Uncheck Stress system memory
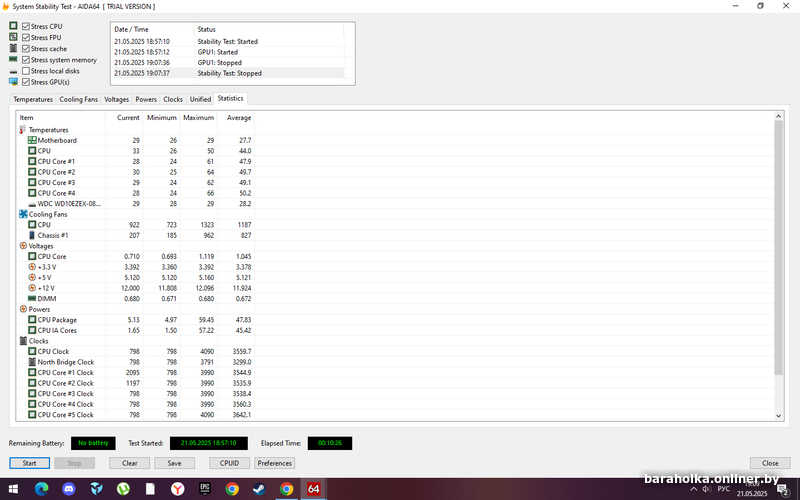Screen dimensions: 800x500 tap(26, 60)
